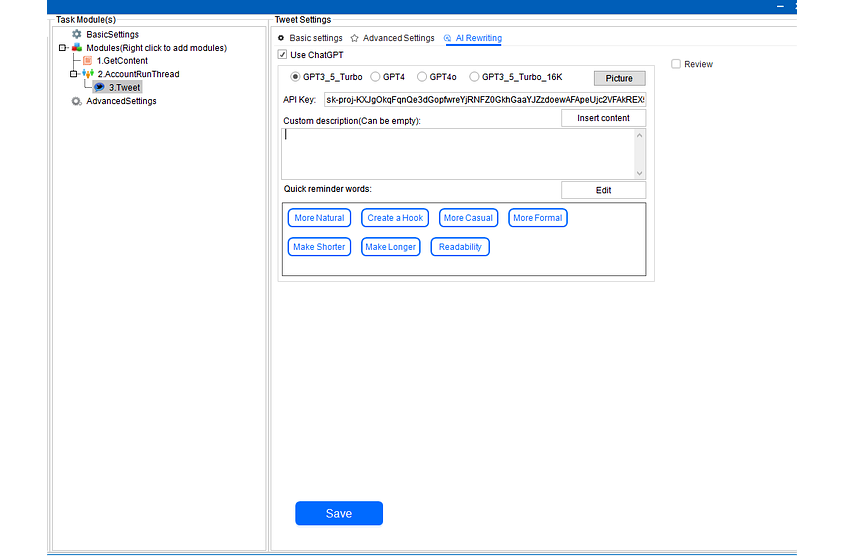The width and height of the screenshot is (844, 560).
Task: Select the GetContent module icon
Action: click(88, 61)
